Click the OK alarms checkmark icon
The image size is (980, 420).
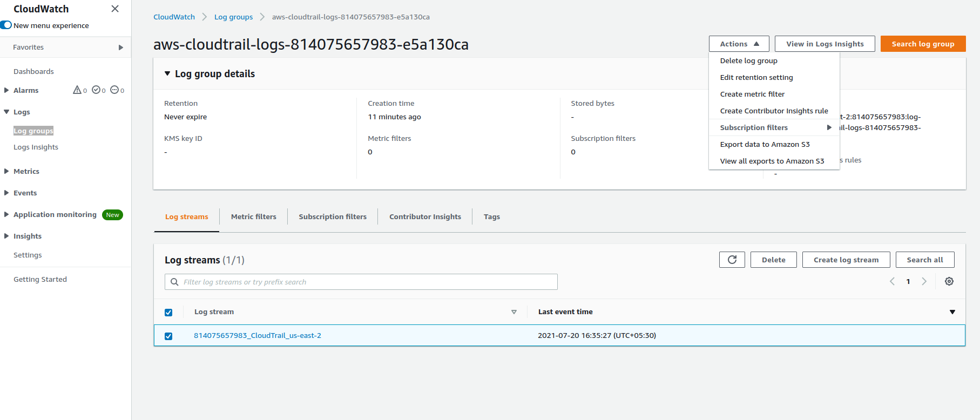coord(96,90)
